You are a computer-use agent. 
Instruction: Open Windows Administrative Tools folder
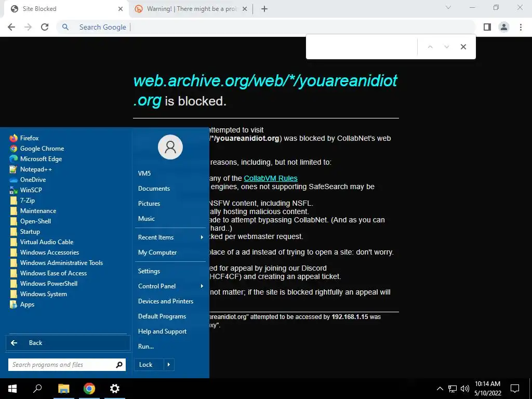click(x=61, y=263)
